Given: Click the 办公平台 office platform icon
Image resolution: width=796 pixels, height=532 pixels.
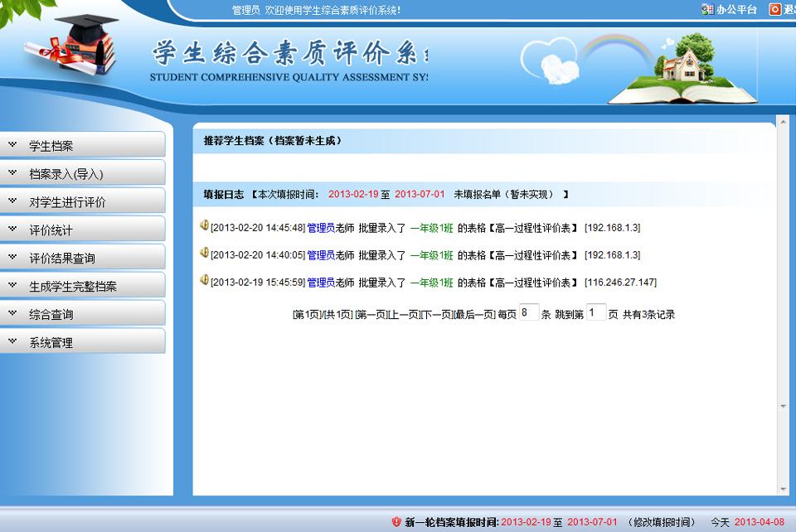Looking at the screenshot, I should pyautogui.click(x=706, y=10).
